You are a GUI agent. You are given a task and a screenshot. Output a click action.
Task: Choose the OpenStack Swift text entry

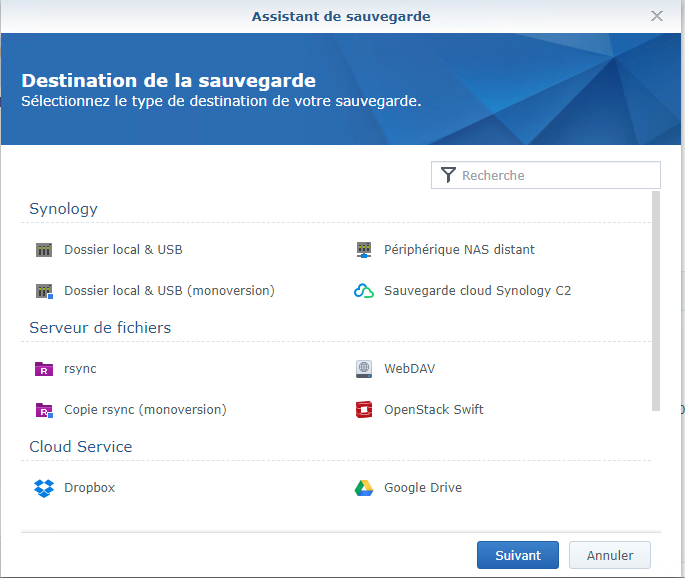coord(434,410)
